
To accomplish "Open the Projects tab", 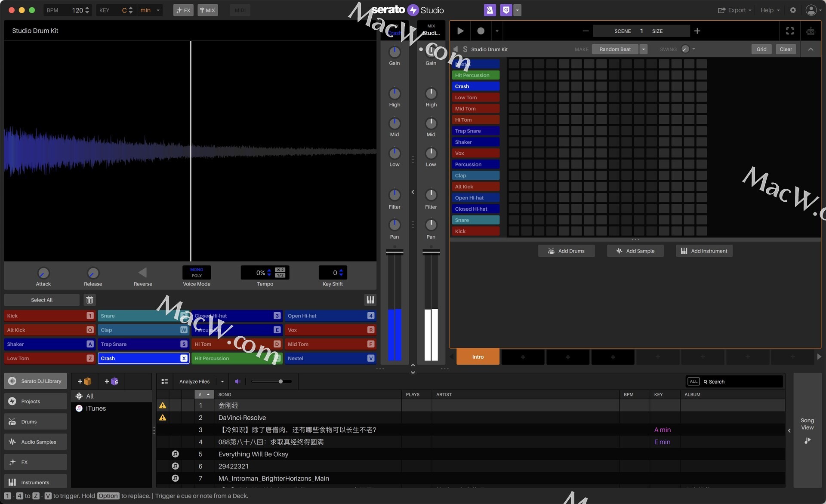I will (35, 402).
